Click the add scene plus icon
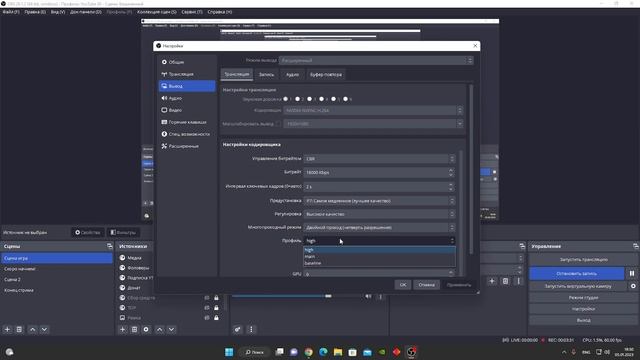The image size is (640, 360). point(7,329)
